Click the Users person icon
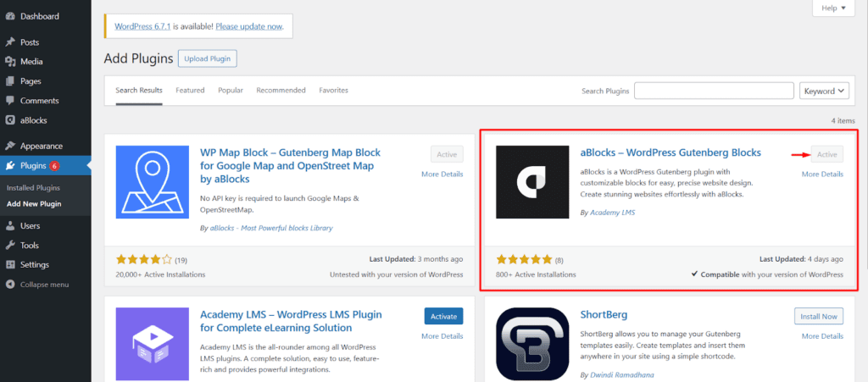The height and width of the screenshot is (382, 868). [10, 225]
